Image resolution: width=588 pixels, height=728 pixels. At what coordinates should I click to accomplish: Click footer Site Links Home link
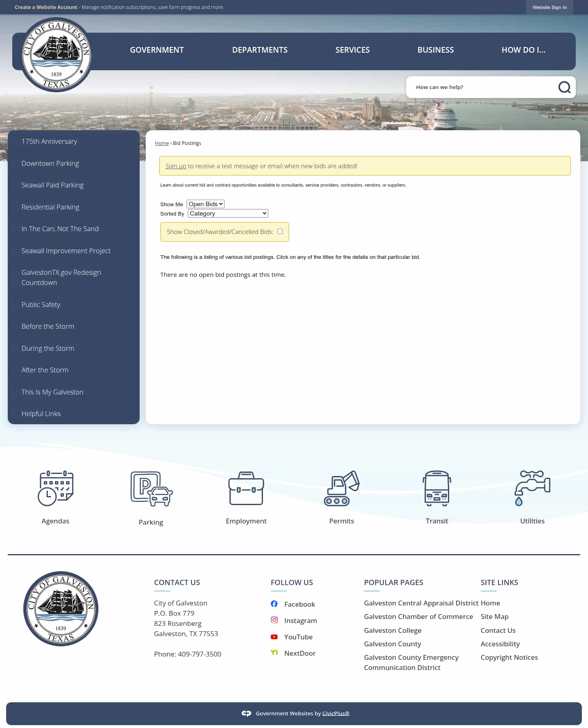tap(490, 603)
